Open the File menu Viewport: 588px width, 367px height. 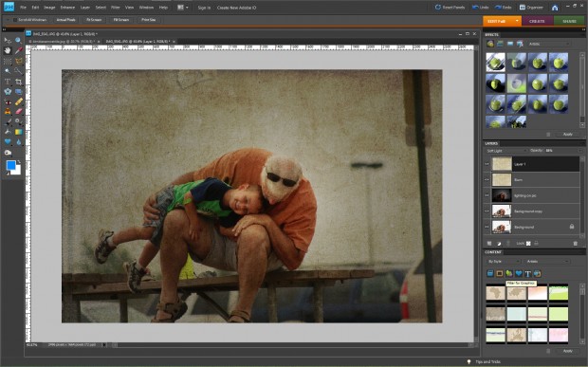tap(24, 8)
